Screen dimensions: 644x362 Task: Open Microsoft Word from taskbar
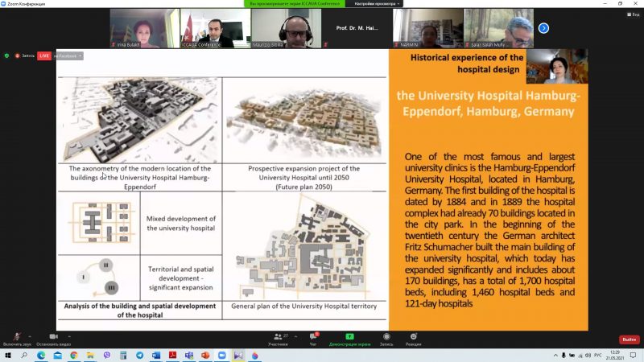click(156, 355)
